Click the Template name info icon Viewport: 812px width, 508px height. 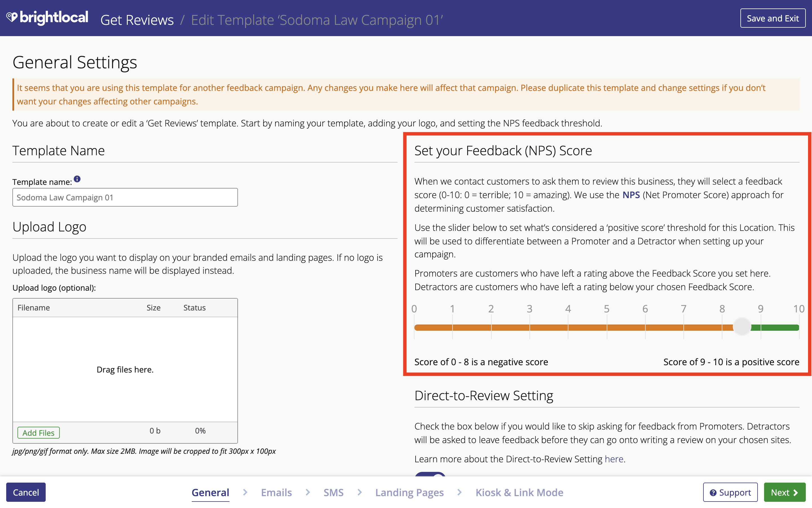pos(77,179)
